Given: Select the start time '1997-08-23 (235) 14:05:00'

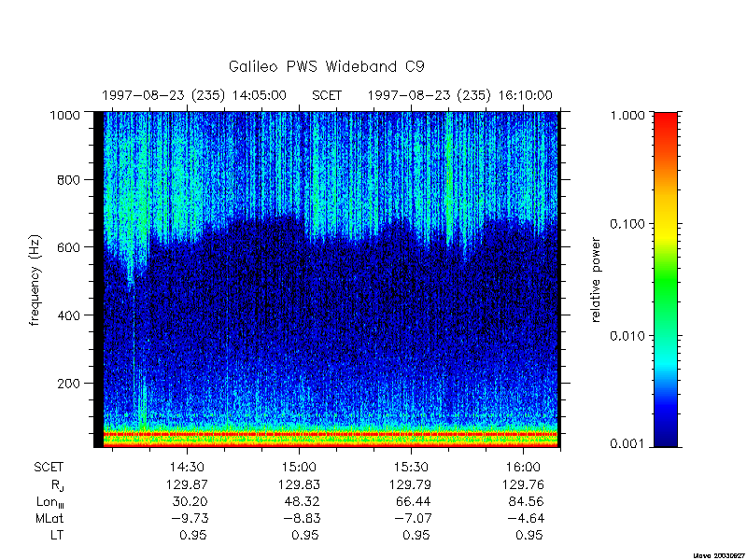Looking at the screenshot, I should 194,96.
